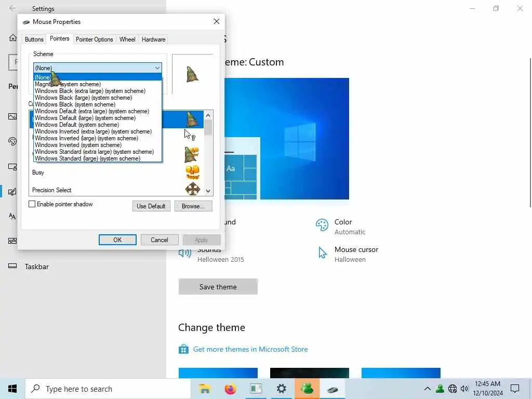Show hidden system tray icons
The height and width of the screenshot is (399, 532).
[428, 389]
